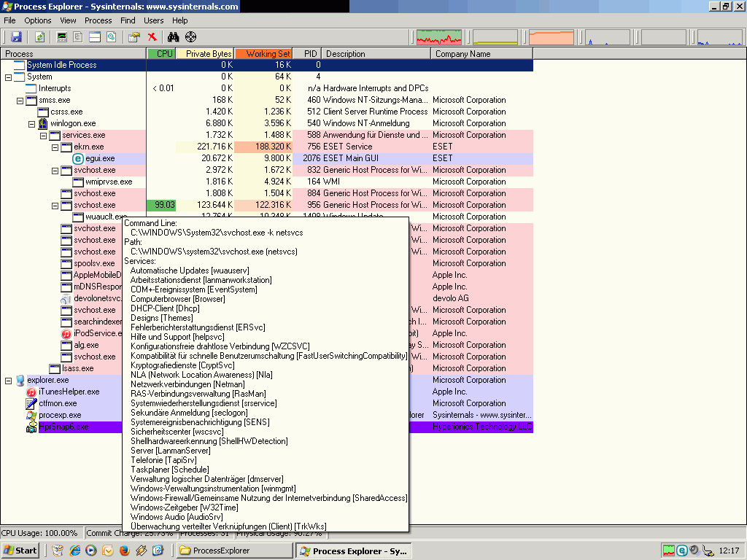Screen dimensions: 747x560
Task: Click the Windows Start button
Action: [20, 551]
